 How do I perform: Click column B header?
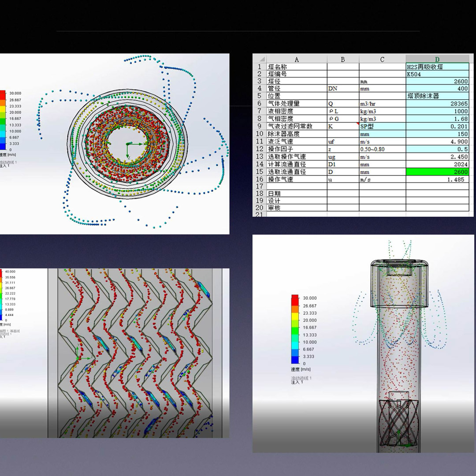point(342,59)
